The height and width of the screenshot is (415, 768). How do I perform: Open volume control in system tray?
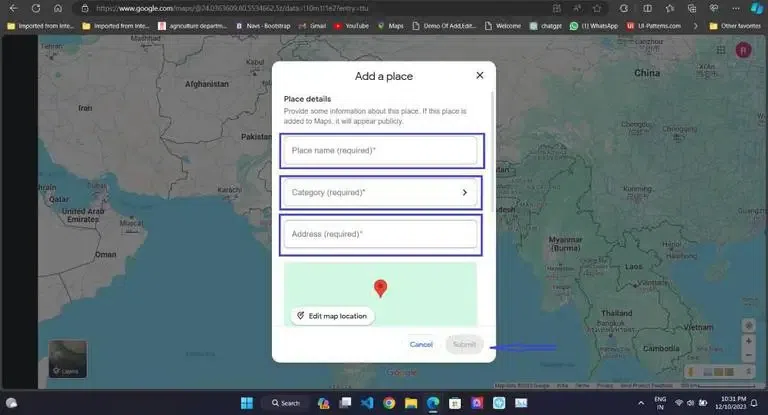tap(691, 403)
